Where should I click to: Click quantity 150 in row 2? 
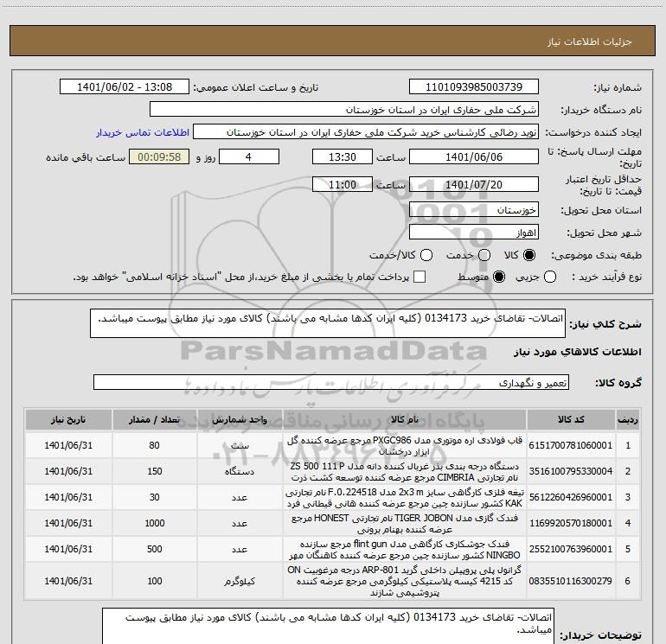pyautogui.click(x=154, y=471)
